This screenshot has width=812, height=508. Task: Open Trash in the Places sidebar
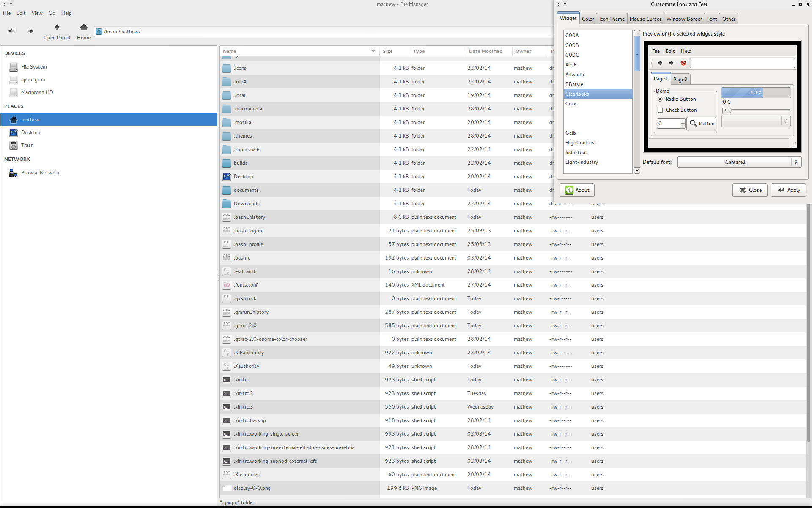click(x=27, y=145)
